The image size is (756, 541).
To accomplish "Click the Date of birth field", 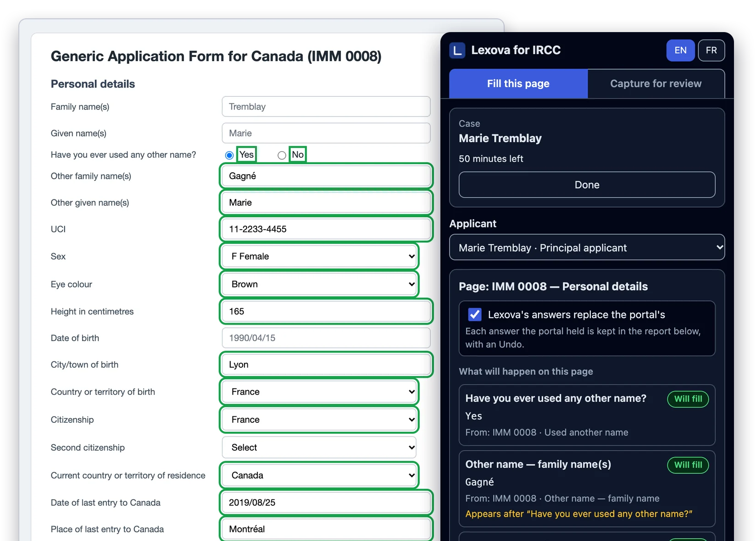I will [x=326, y=338].
